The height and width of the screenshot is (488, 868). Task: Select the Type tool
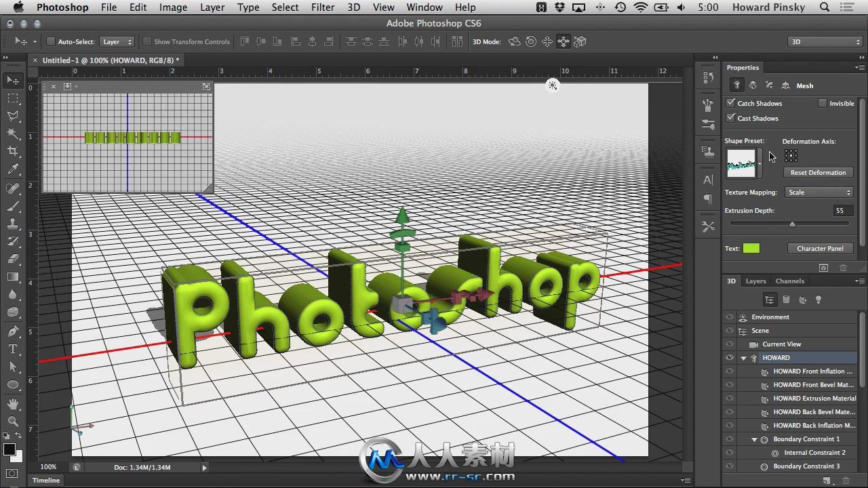point(13,349)
